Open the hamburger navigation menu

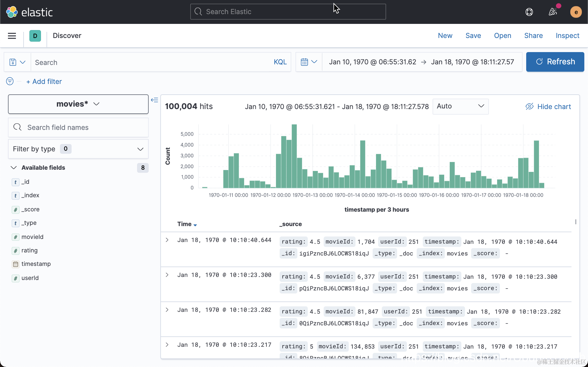[12, 36]
